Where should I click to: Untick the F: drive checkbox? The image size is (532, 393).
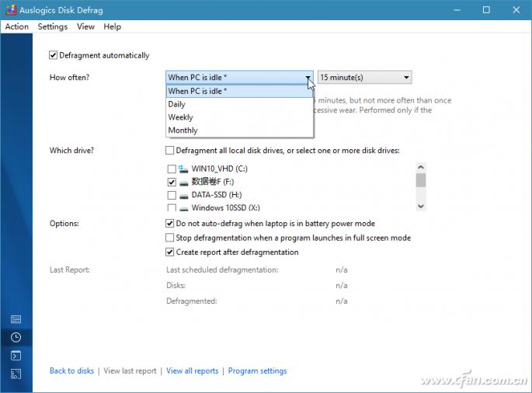pyautogui.click(x=172, y=182)
